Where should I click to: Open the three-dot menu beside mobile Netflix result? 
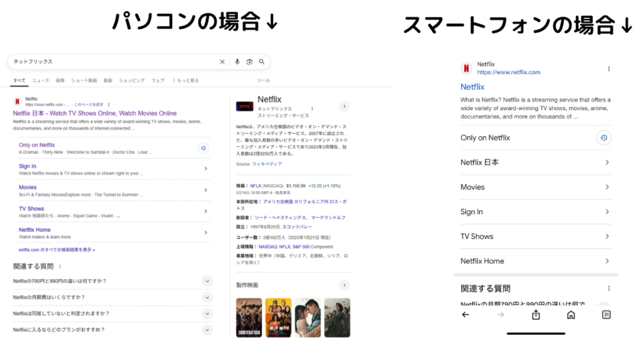[x=608, y=68]
